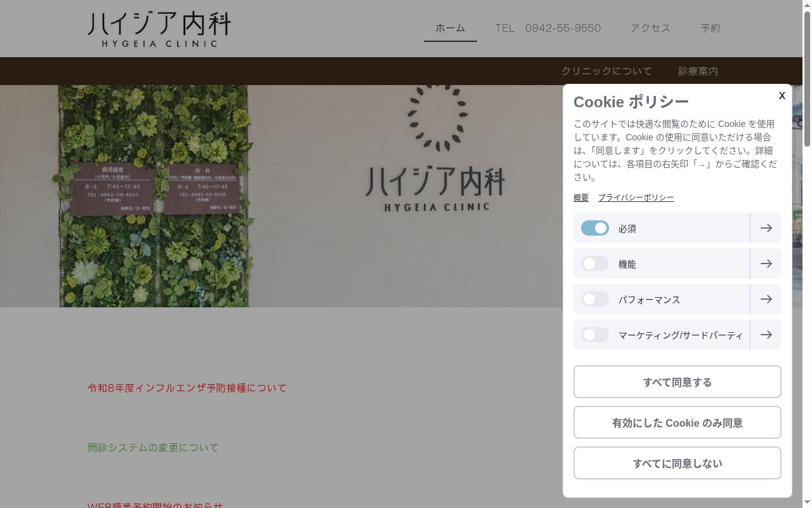The height and width of the screenshot is (508, 812).
Task: Expand パフォーマンス details with the arrow
Action: tap(766, 299)
